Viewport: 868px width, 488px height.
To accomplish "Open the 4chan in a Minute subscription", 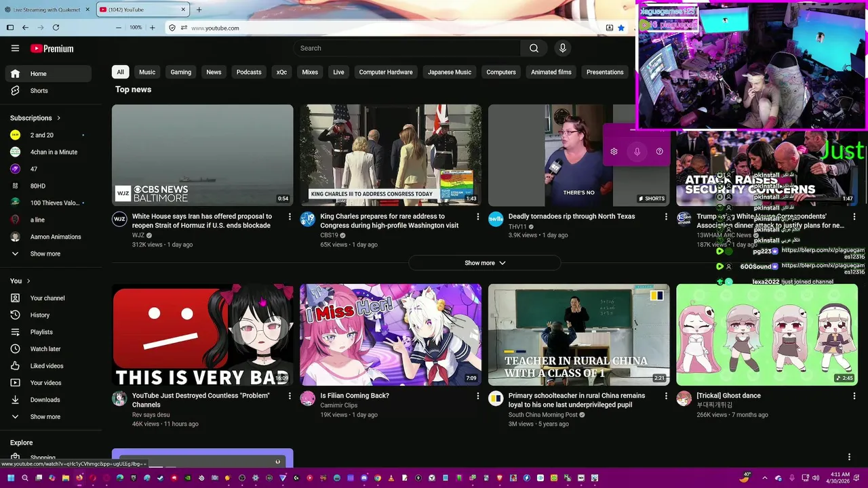I will 48,152.
